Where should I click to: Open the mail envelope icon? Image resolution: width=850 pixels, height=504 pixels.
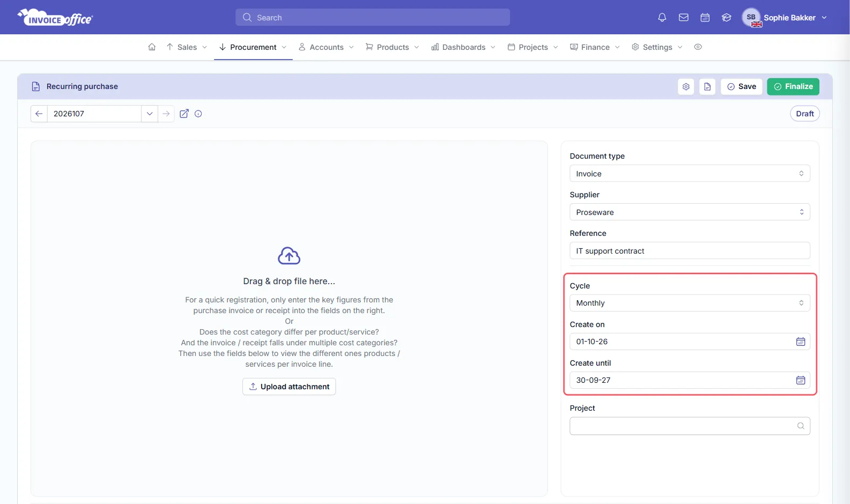(x=684, y=18)
